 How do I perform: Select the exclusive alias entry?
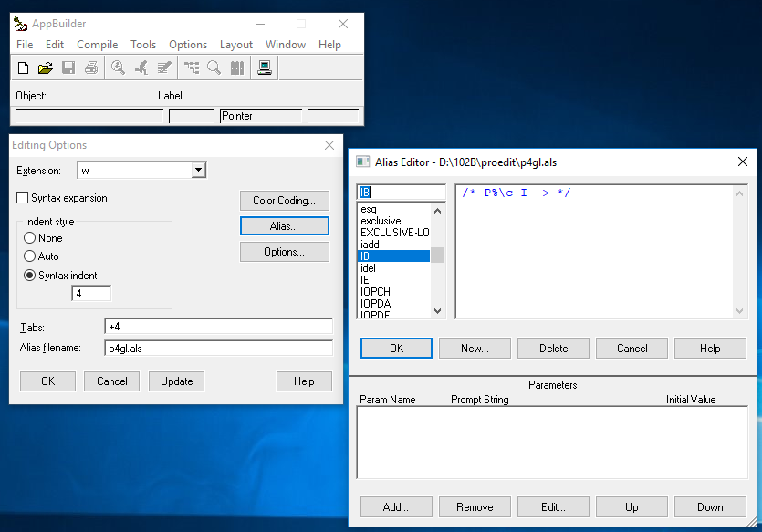coord(393,221)
